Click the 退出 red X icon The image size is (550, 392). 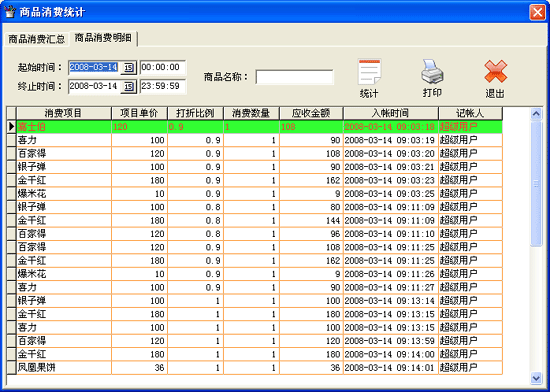point(495,72)
